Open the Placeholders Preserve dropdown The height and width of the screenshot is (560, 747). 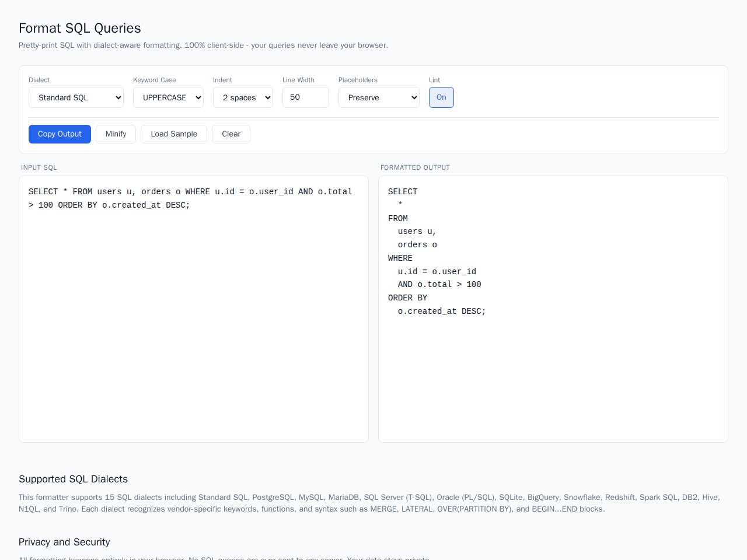[x=379, y=97]
